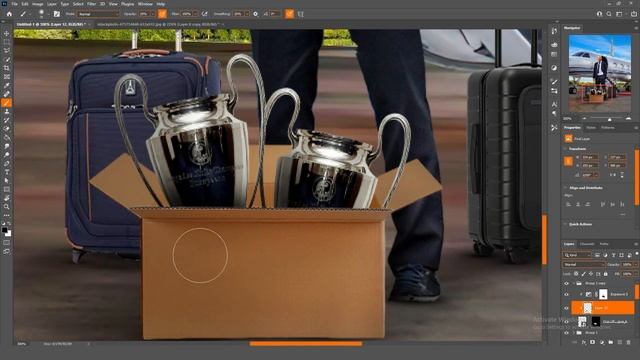Filter layers by type (T) icon
The image size is (640, 360).
[x=613, y=255]
